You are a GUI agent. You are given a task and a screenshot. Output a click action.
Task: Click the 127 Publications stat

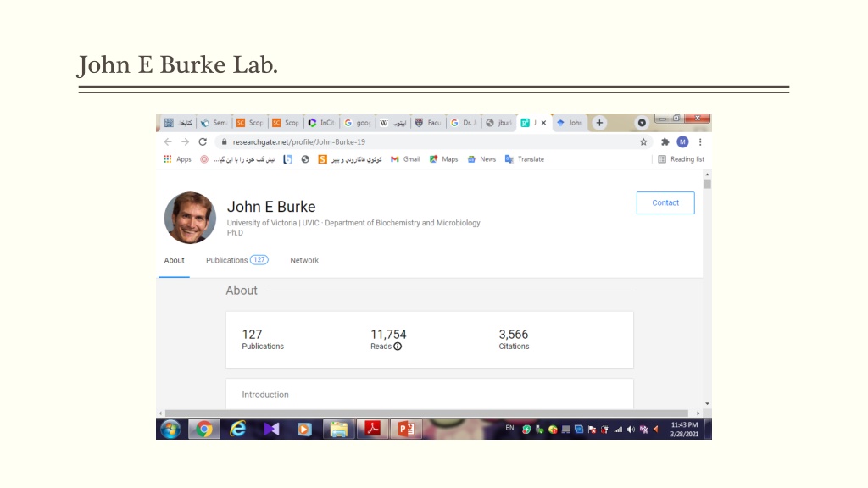263,340
